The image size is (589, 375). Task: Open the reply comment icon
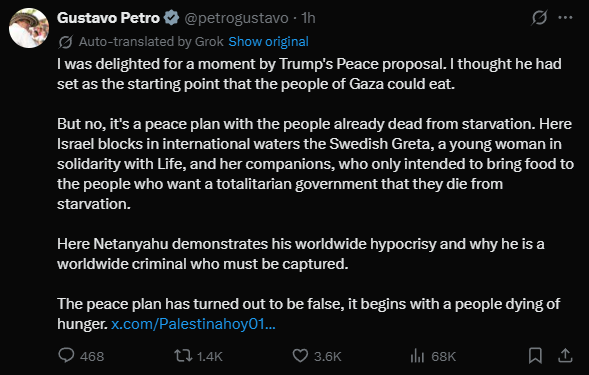66,355
